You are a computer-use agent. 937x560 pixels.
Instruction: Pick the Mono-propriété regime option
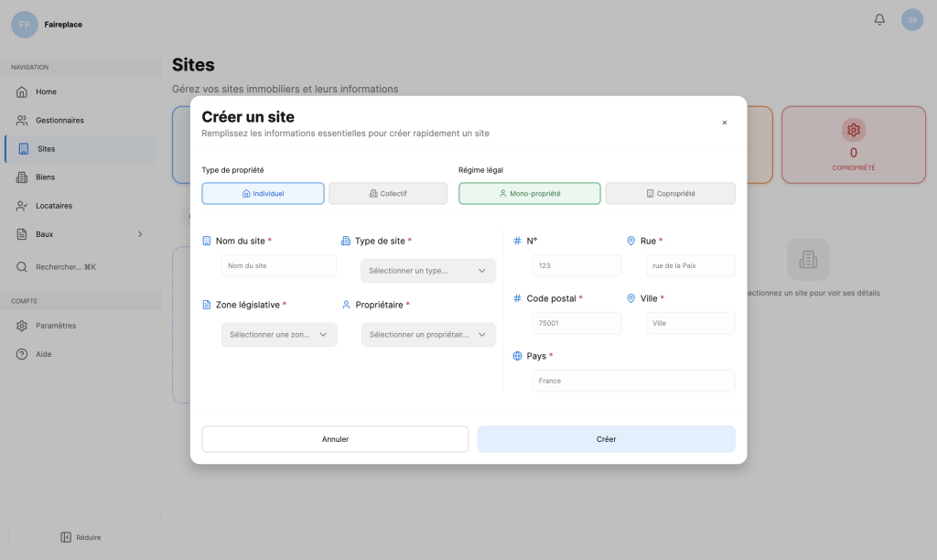(x=529, y=194)
